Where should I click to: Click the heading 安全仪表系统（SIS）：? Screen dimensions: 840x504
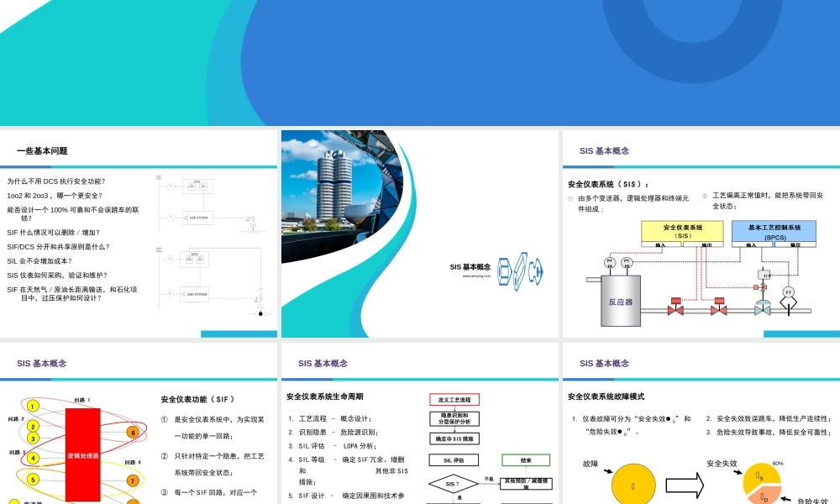click(x=608, y=184)
